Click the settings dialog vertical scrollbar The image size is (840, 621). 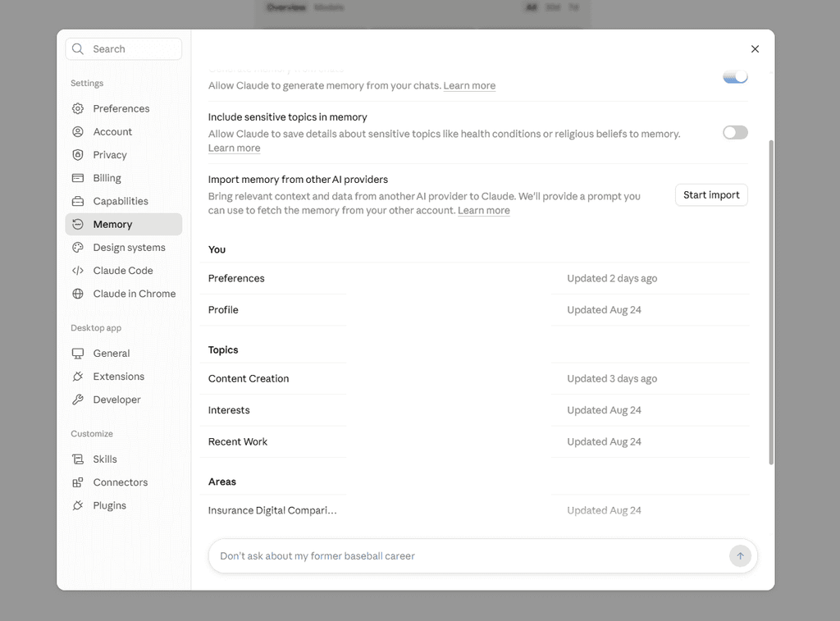click(x=771, y=302)
